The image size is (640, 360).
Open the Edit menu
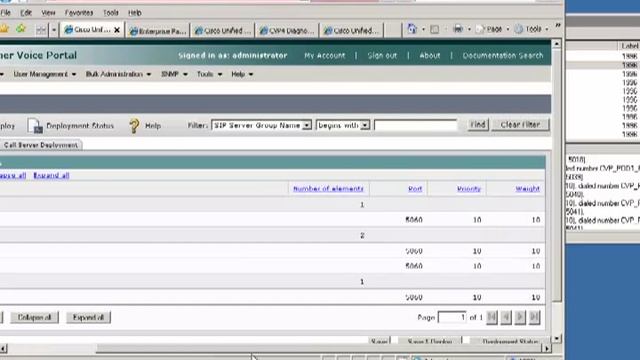26,13
